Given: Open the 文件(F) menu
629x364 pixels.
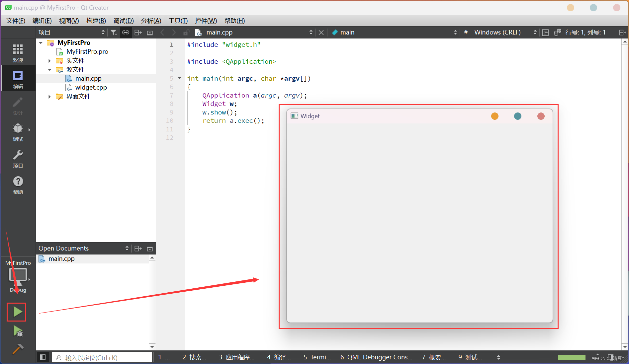Looking at the screenshot, I should click(x=16, y=21).
